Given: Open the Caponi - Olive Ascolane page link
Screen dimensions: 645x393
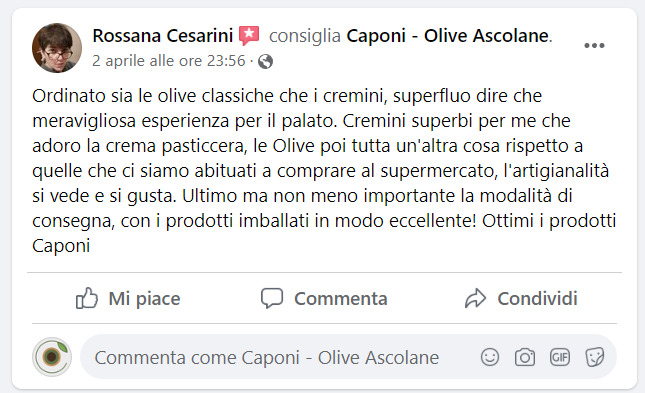Looking at the screenshot, I should (x=447, y=36).
